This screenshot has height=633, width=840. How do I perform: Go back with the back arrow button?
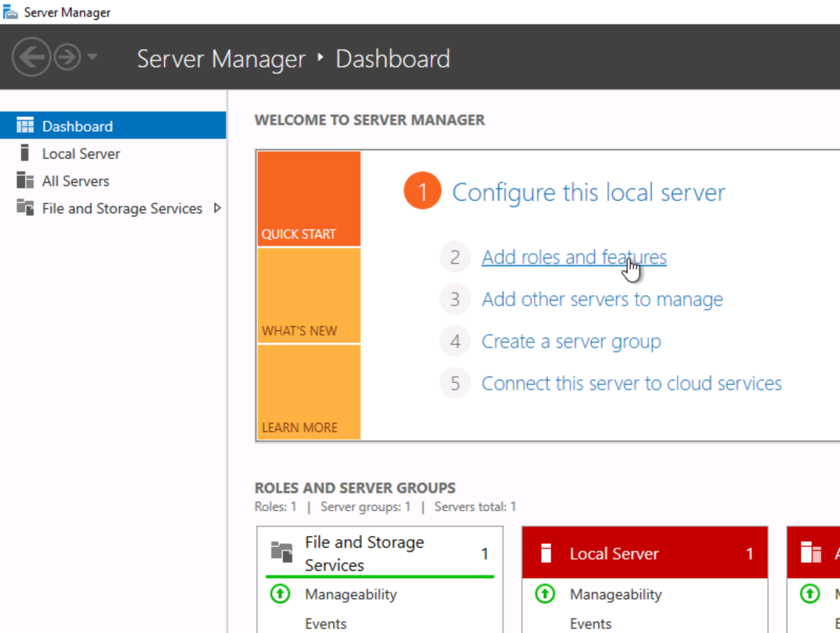[31, 57]
